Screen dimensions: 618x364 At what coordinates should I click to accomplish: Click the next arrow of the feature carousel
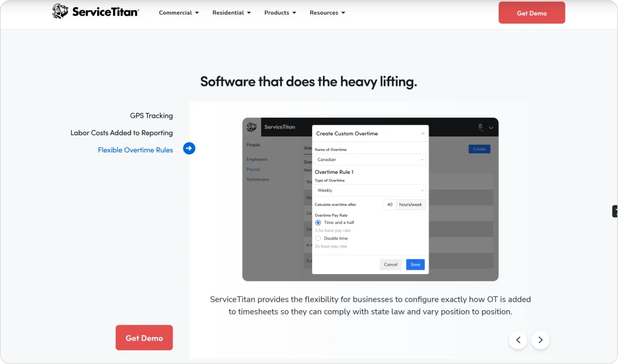(x=540, y=340)
